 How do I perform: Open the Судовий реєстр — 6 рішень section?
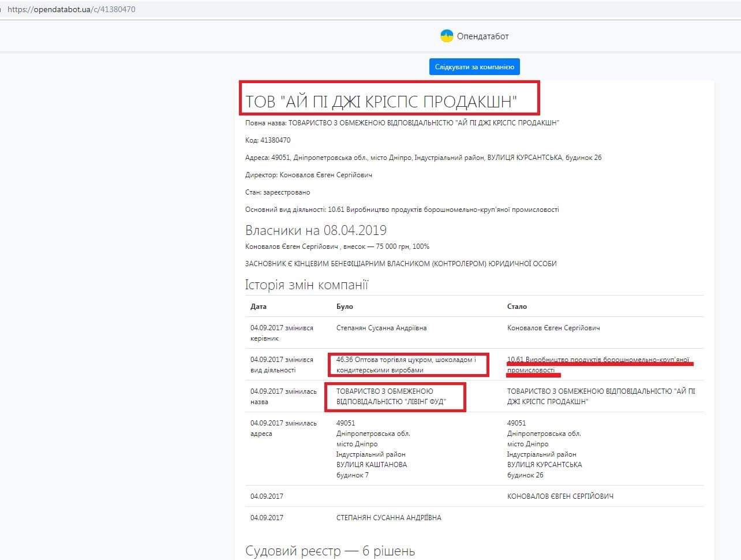click(330, 551)
